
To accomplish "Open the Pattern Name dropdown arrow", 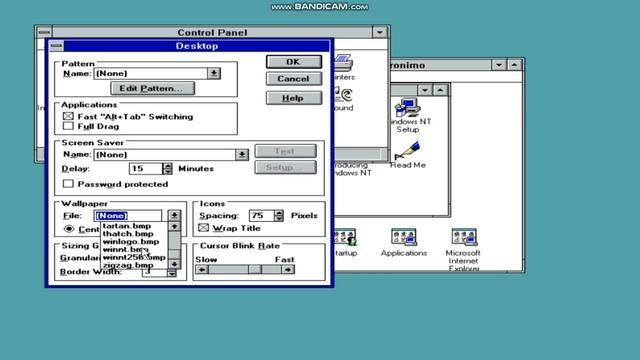I will click(x=213, y=73).
